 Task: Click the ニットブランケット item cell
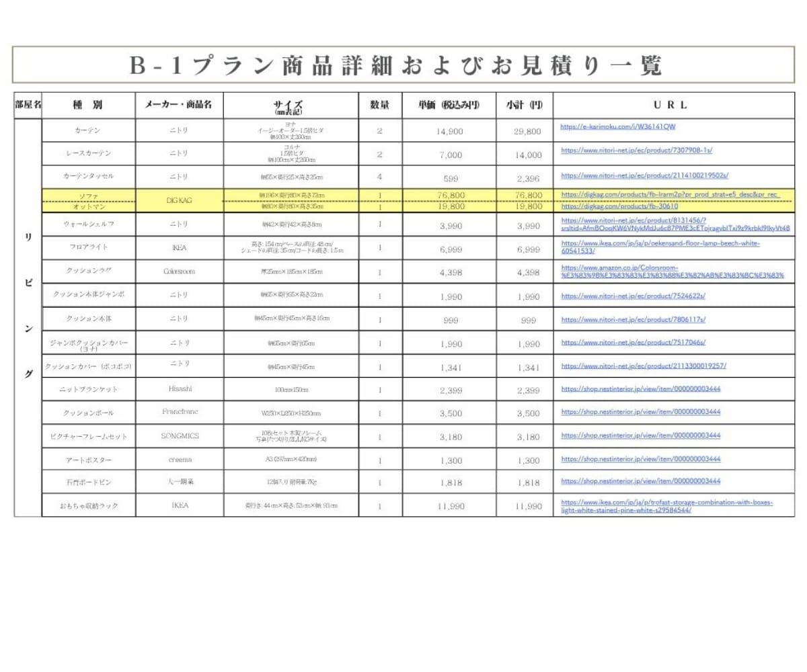click(89, 390)
